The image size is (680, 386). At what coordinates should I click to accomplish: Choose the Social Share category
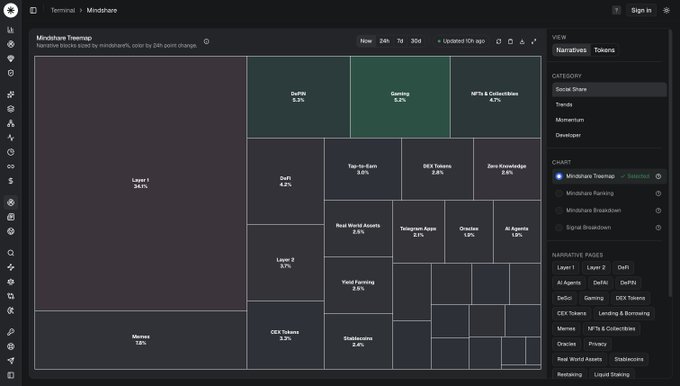609,89
